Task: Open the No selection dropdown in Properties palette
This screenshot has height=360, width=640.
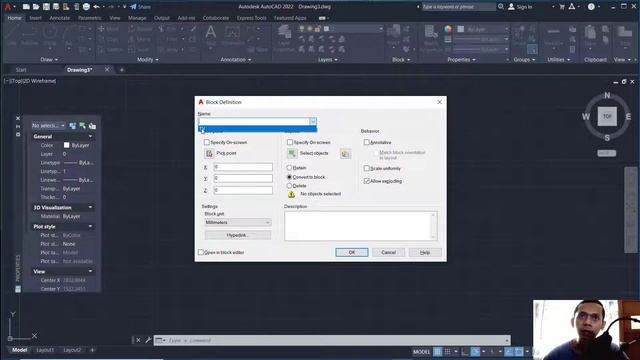Action: (x=49, y=126)
